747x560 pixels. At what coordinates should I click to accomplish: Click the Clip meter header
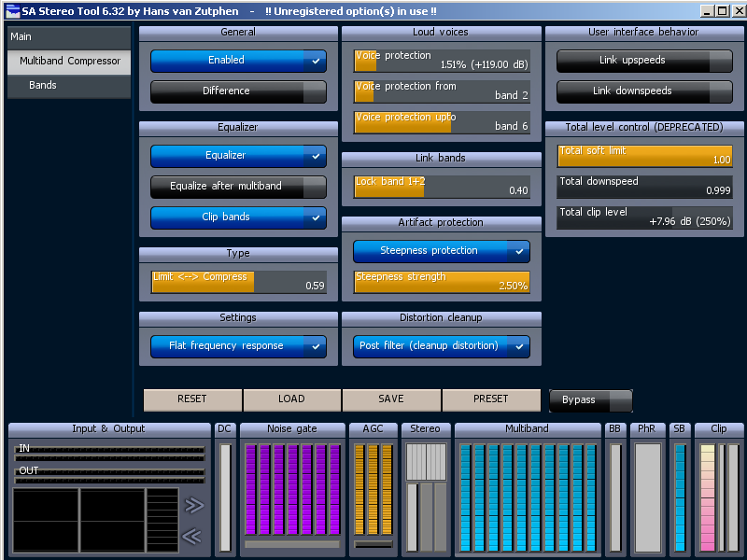click(719, 429)
